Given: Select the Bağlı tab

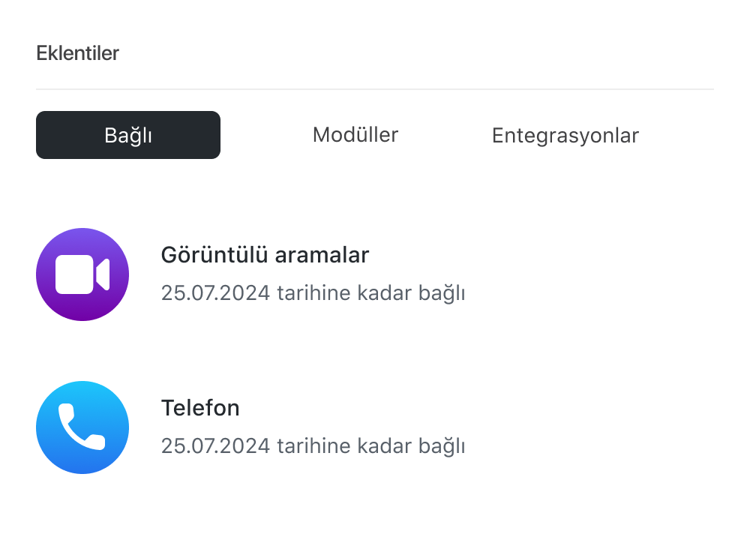Looking at the screenshot, I should (x=128, y=135).
